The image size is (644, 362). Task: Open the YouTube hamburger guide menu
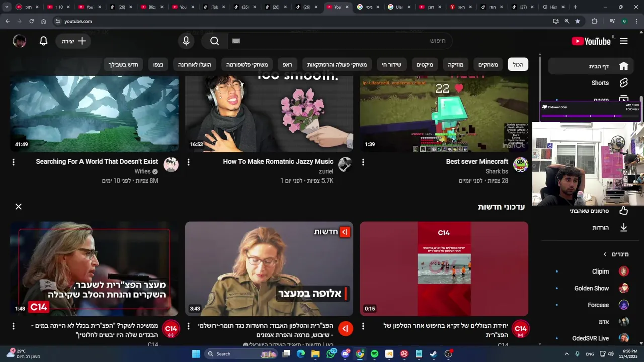624,41
